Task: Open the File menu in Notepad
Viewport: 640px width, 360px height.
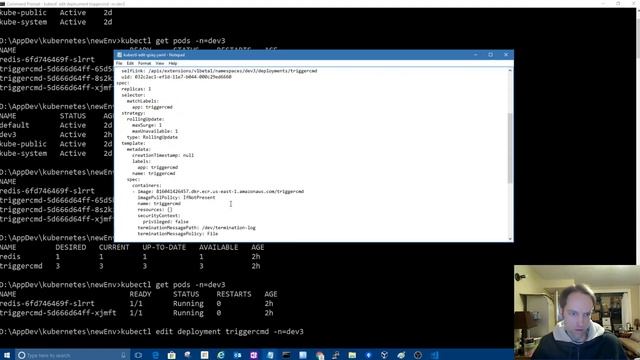Action: point(119,63)
